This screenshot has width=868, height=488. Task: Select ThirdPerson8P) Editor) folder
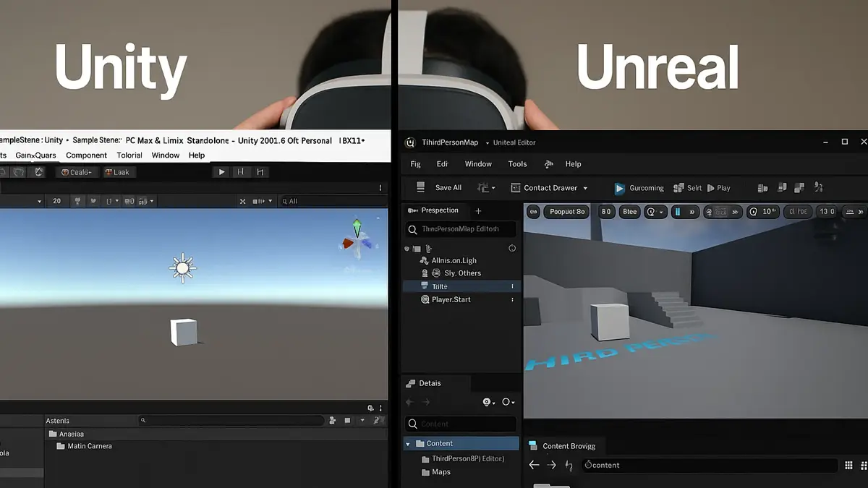(463, 458)
